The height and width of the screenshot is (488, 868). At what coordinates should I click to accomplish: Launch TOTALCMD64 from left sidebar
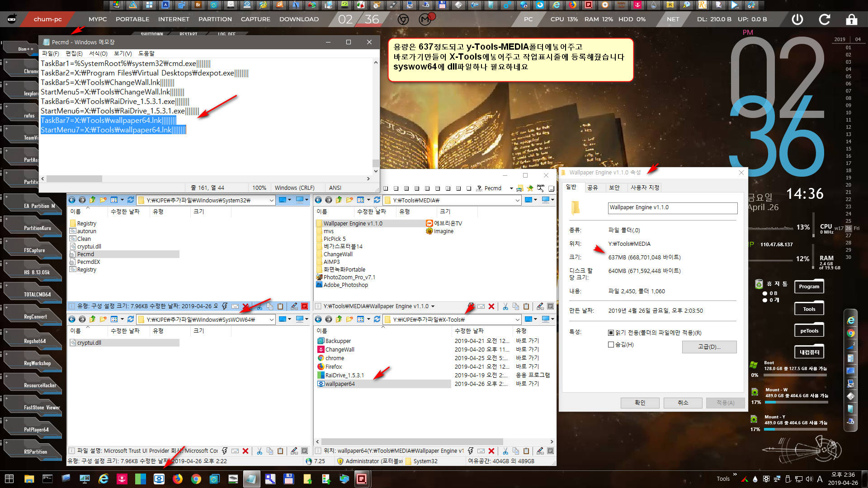click(33, 292)
